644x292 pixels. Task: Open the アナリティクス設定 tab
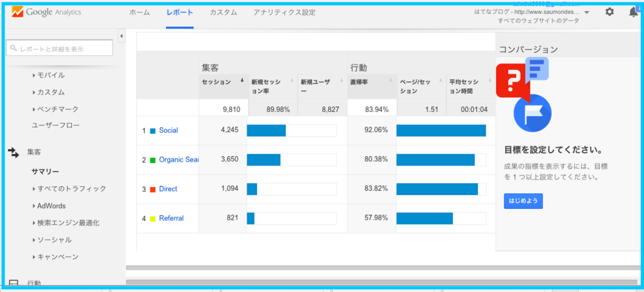285,13
